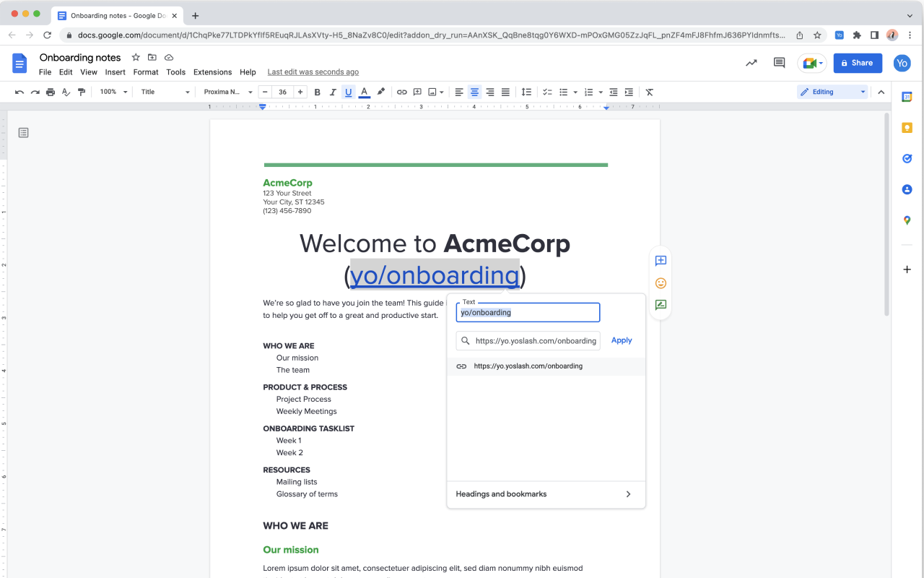924x578 pixels.
Task: Click the link URL search field
Action: coord(528,340)
